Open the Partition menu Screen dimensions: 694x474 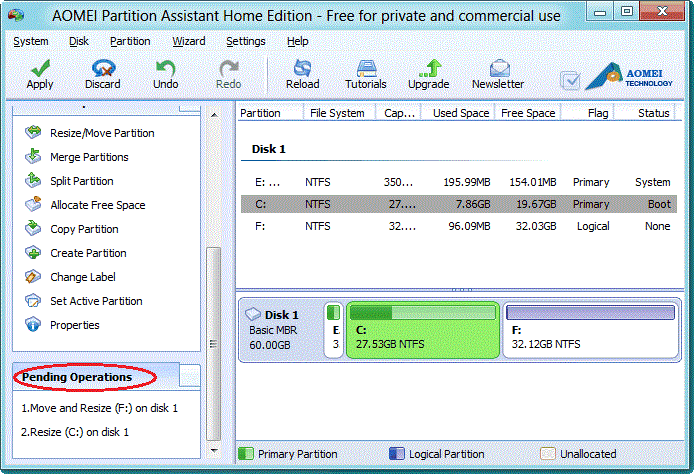[130, 41]
